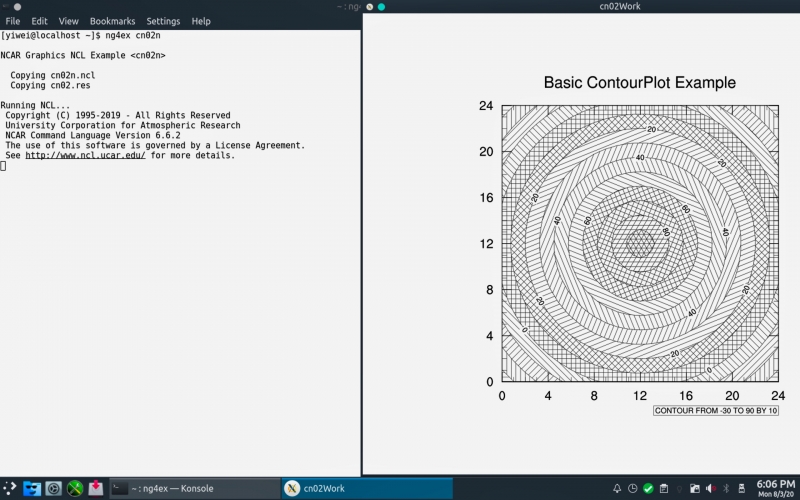Click the Bluetooth tray icon

pos(726,488)
